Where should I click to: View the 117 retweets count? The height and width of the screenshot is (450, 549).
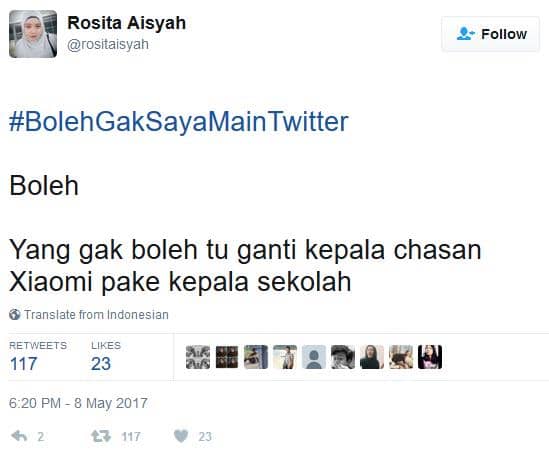(x=23, y=364)
